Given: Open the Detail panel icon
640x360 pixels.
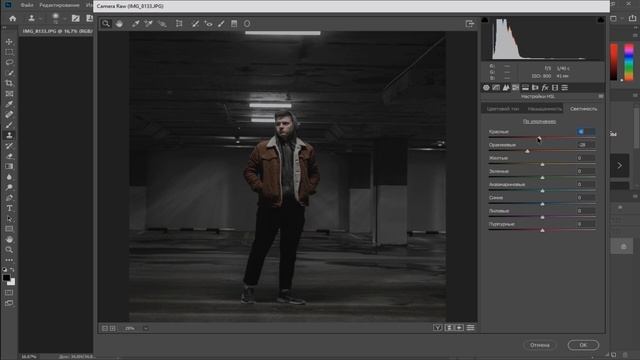Looking at the screenshot, I should (x=506, y=87).
